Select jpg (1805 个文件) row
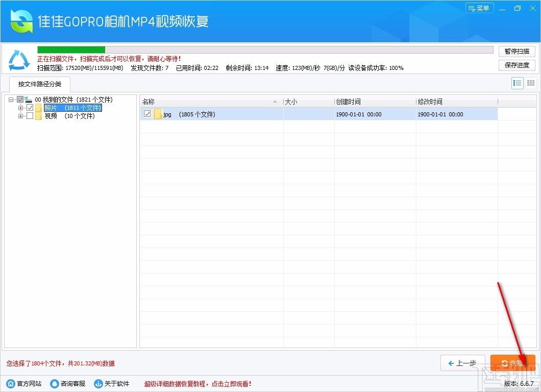 319,114
